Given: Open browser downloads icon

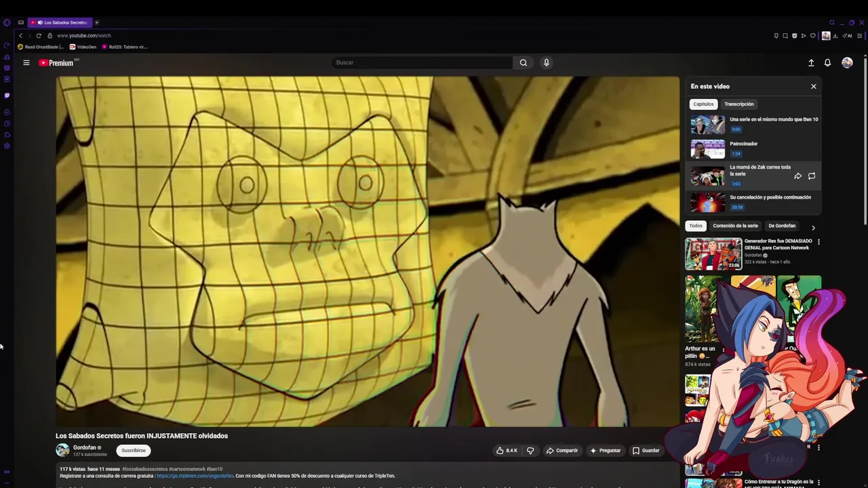Looking at the screenshot, I should coord(835,35).
